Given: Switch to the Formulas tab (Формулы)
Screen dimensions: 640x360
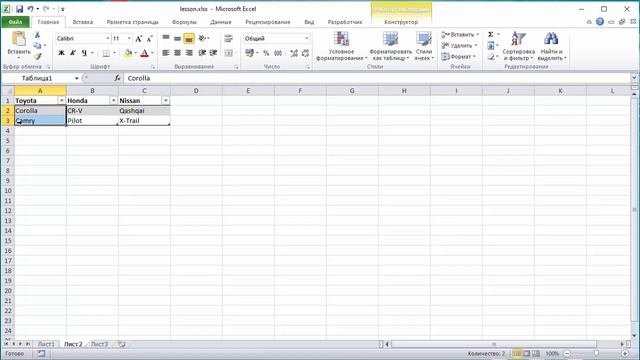Looking at the screenshot, I should (184, 22).
